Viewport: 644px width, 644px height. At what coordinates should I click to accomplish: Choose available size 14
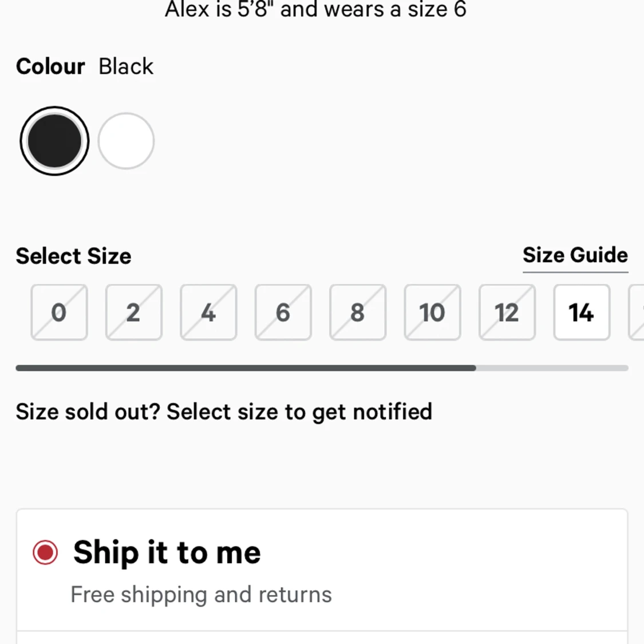coord(582,313)
